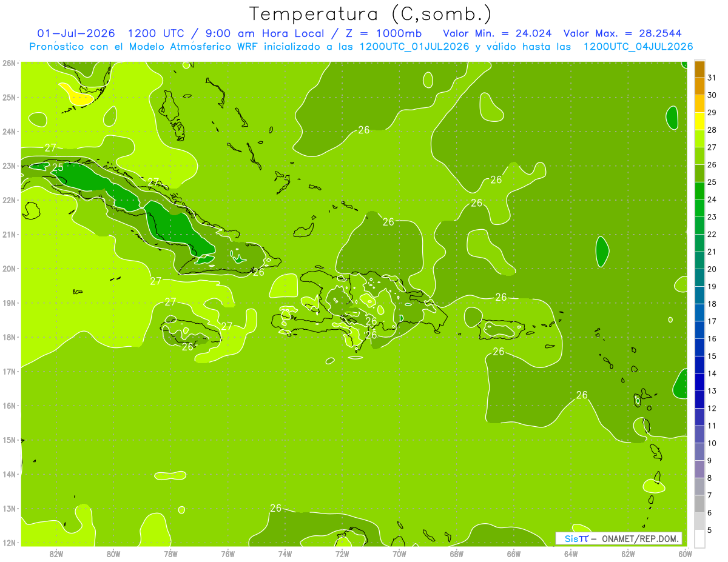Screen dimensions: 728x562
Task: Click blue legend swatch between 15 and 16
Action: (x=700, y=347)
